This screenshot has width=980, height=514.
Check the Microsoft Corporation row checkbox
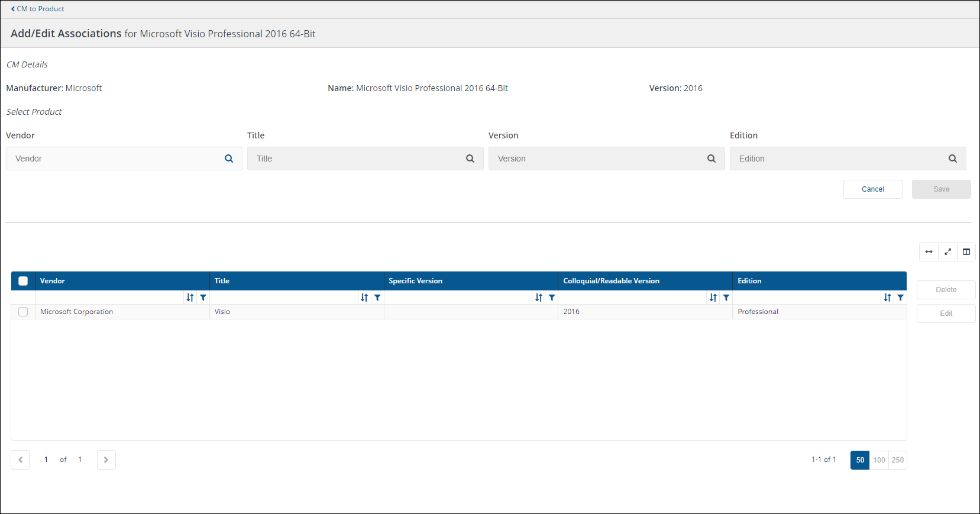(23, 312)
